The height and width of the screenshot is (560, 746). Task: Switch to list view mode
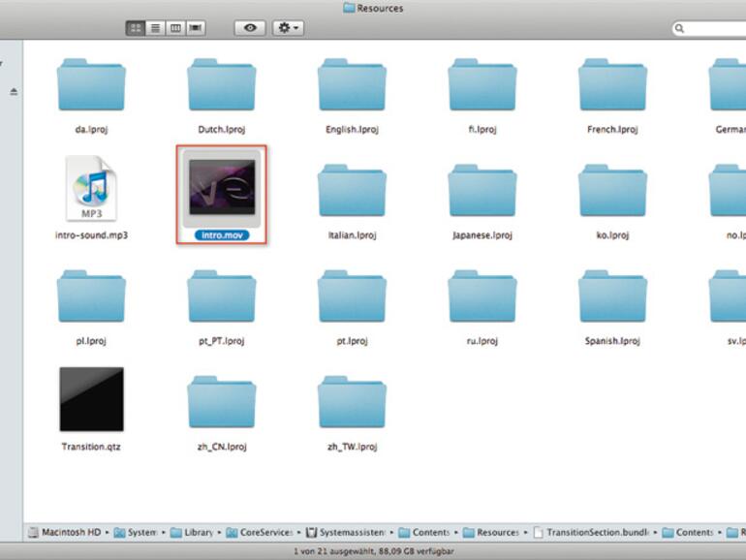[155, 28]
